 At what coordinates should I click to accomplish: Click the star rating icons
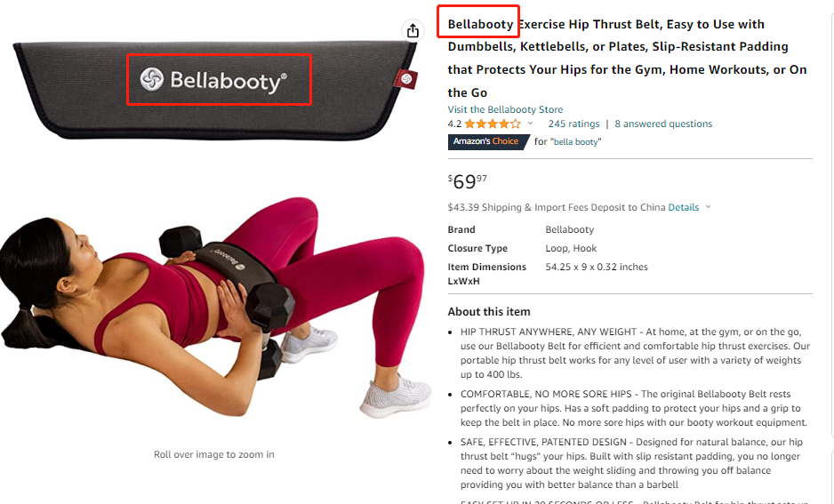493,124
